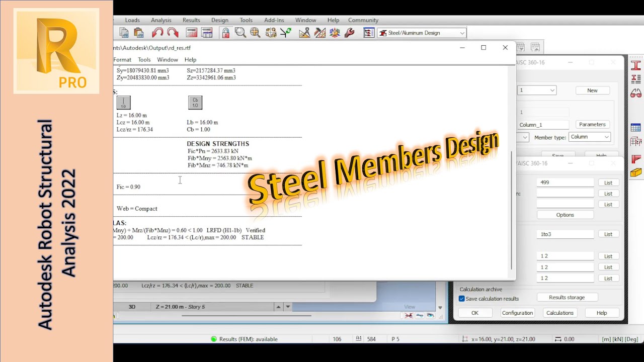This screenshot has width=644, height=362.
Task: Open the Results menu
Action: 191,20
